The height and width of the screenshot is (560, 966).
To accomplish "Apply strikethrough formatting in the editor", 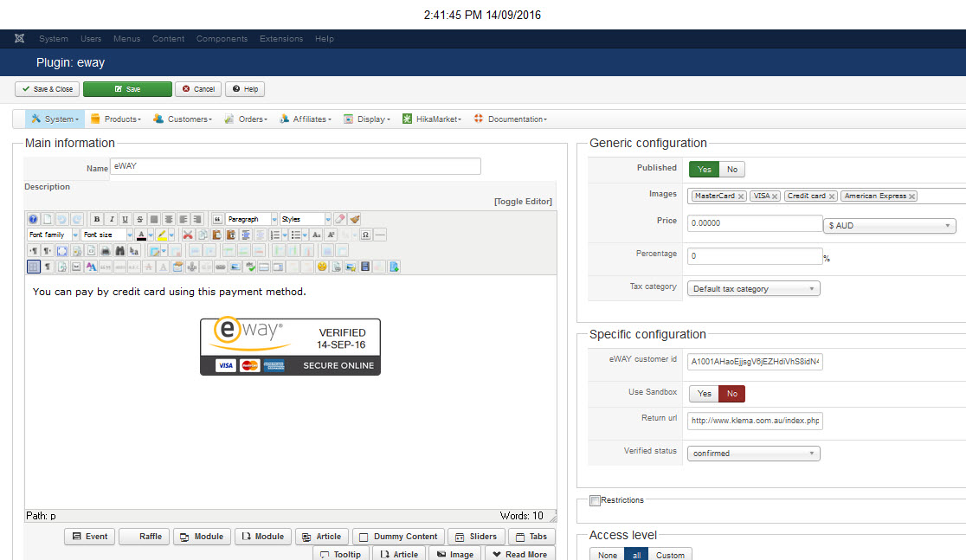I will (140, 219).
